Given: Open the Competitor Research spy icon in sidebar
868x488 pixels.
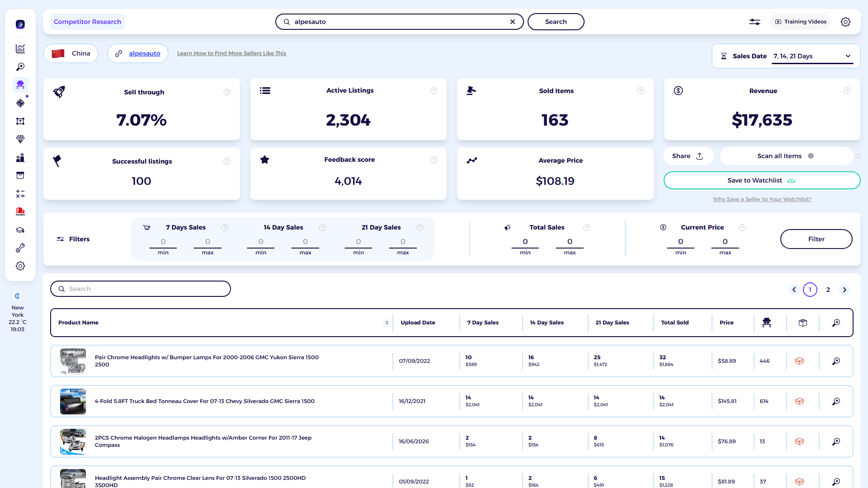Looking at the screenshot, I should coord(20,85).
